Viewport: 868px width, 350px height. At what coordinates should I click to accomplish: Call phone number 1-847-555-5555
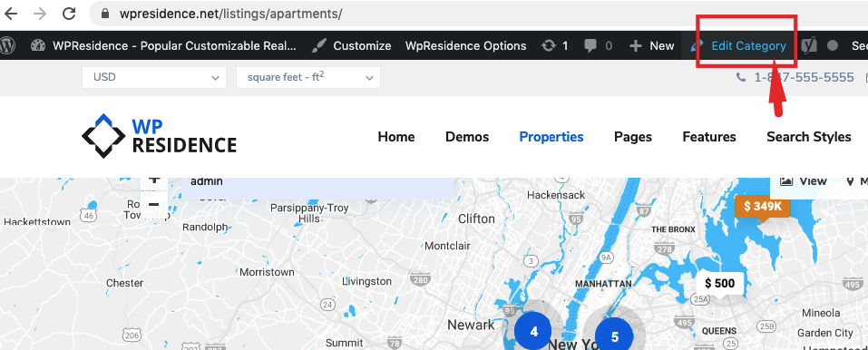coord(804,78)
